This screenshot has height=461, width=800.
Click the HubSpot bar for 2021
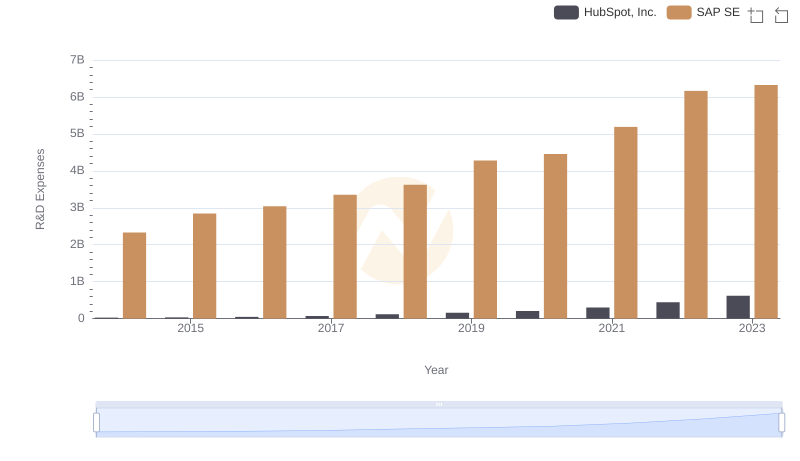(597, 313)
